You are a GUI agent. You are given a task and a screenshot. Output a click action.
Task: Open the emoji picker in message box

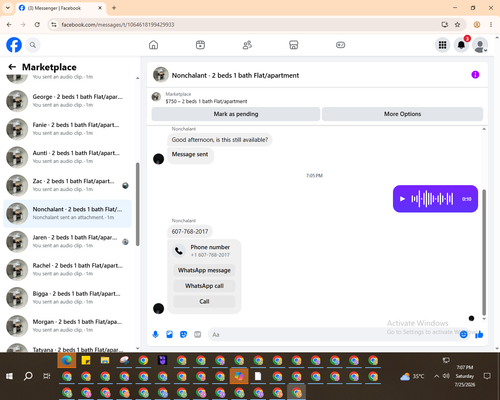463,334
